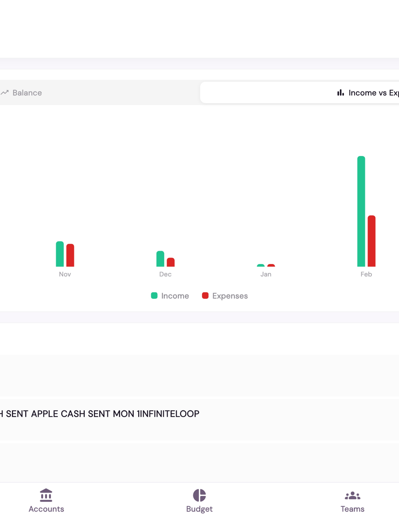The height and width of the screenshot is (532, 399).
Task: Select the Nov green income bar
Action: pyautogui.click(x=60, y=254)
